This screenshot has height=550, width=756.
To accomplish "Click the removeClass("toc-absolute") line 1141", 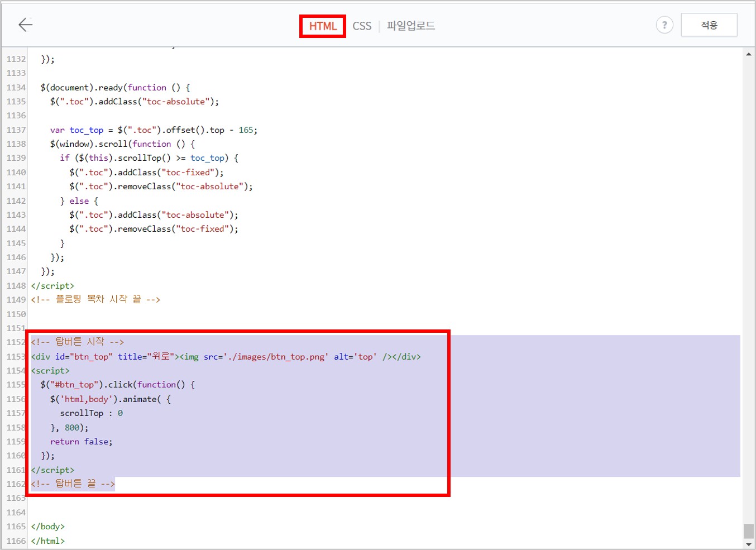I will click(161, 186).
